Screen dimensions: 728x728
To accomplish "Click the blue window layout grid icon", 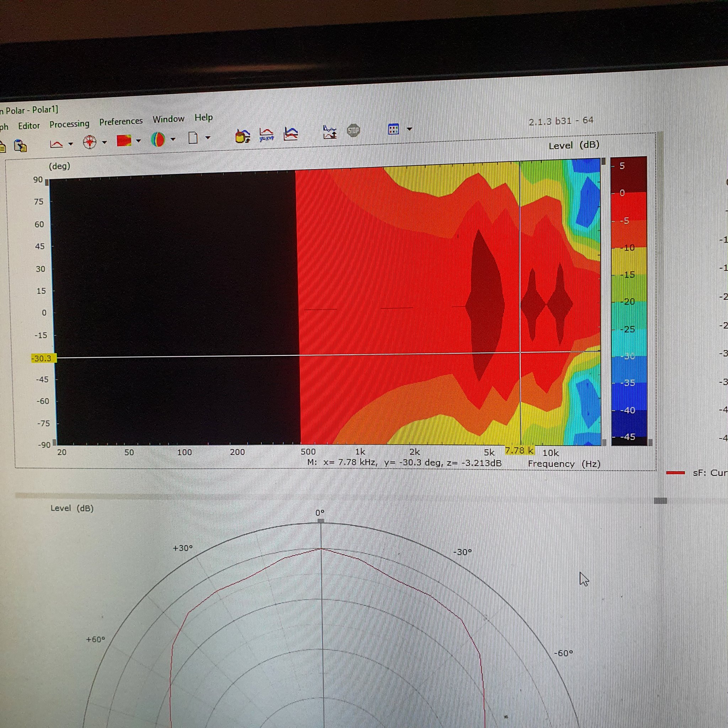I will point(394,129).
